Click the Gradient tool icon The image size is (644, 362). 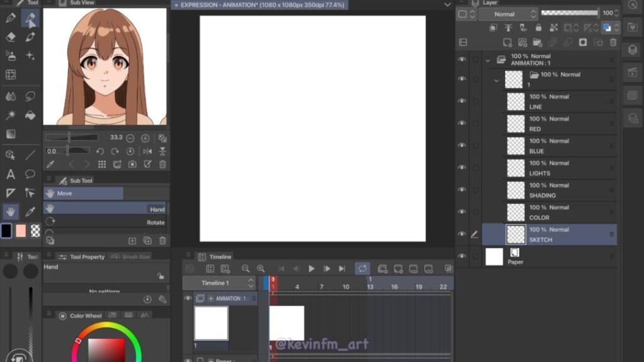tap(11, 134)
